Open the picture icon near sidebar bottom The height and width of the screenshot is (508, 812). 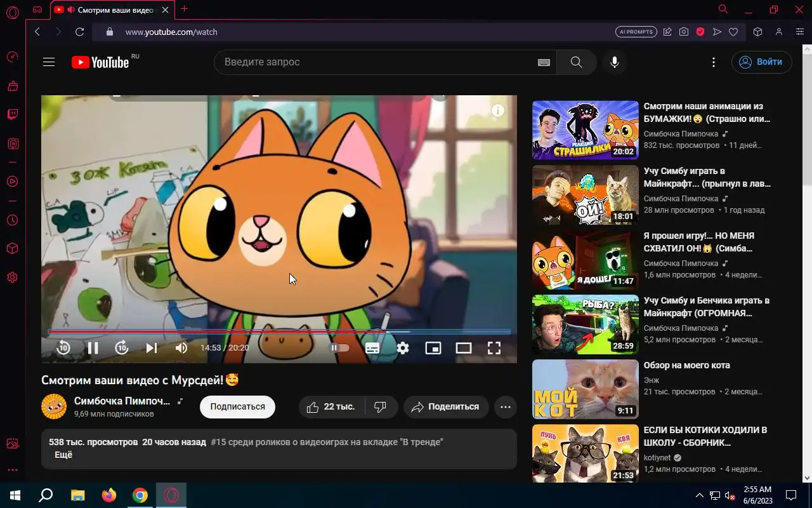[12, 443]
